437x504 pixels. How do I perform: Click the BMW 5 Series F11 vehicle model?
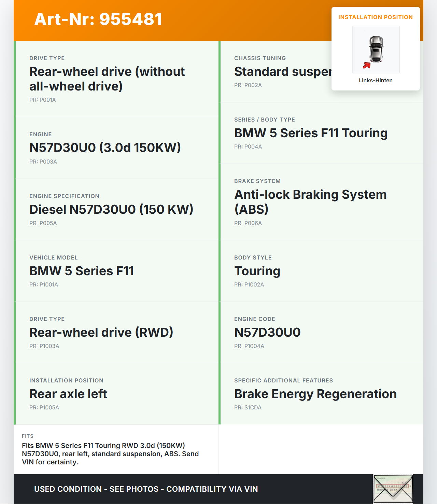point(82,271)
